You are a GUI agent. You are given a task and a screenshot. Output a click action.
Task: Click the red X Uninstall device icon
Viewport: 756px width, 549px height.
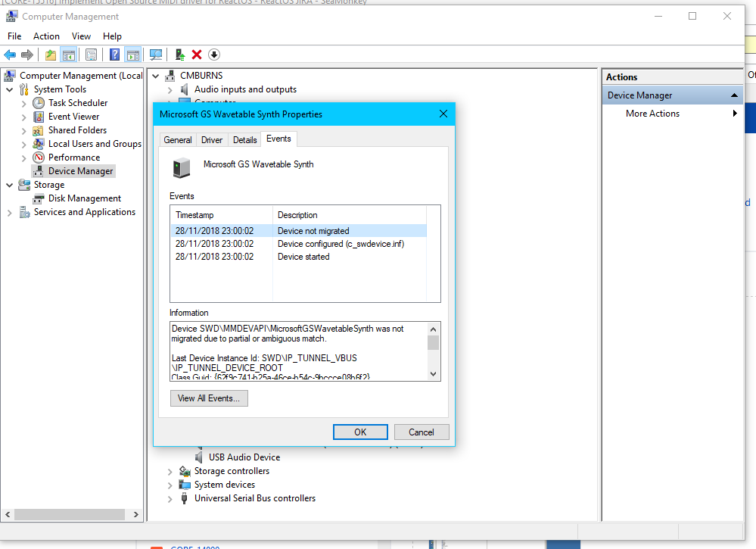pos(197,55)
